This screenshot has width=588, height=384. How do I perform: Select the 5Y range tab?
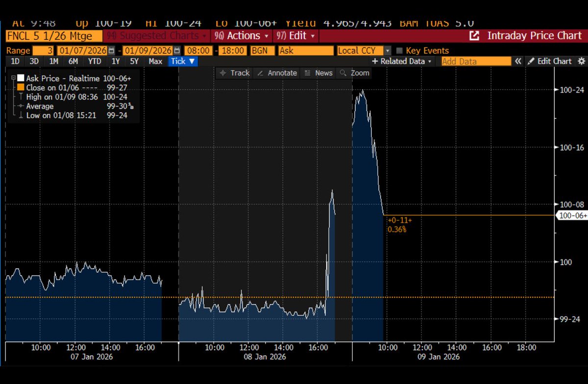134,61
